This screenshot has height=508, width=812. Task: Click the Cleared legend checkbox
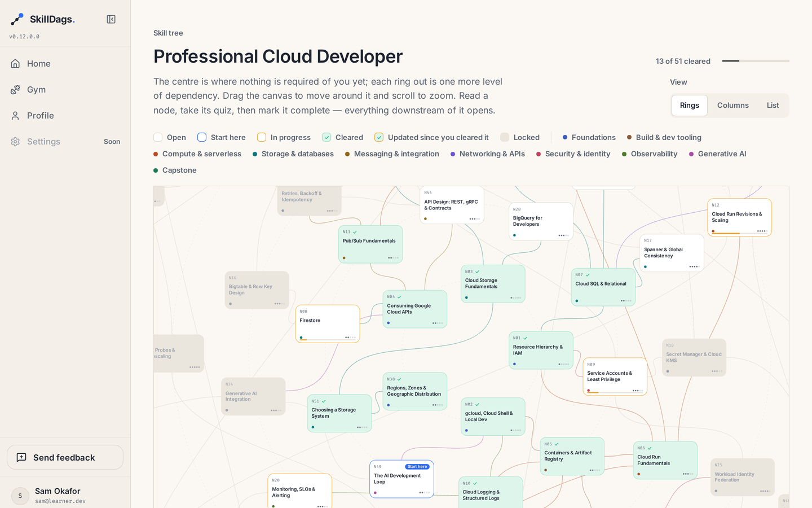[326, 137]
